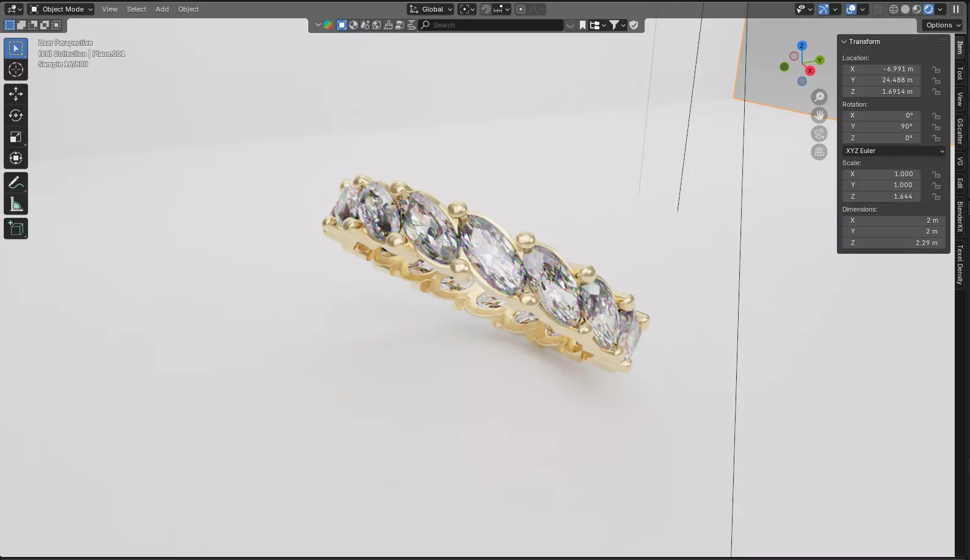The image size is (970, 560).
Task: Toggle proportional editing
Action: point(521,9)
